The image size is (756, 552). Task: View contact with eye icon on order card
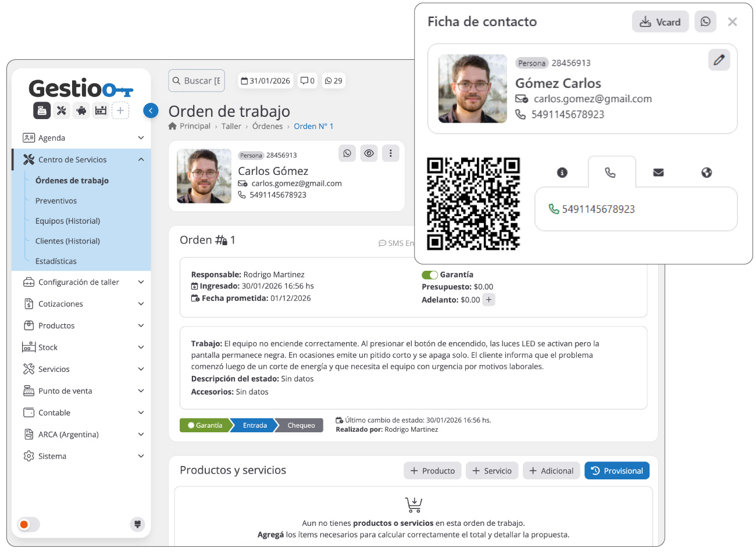click(369, 153)
